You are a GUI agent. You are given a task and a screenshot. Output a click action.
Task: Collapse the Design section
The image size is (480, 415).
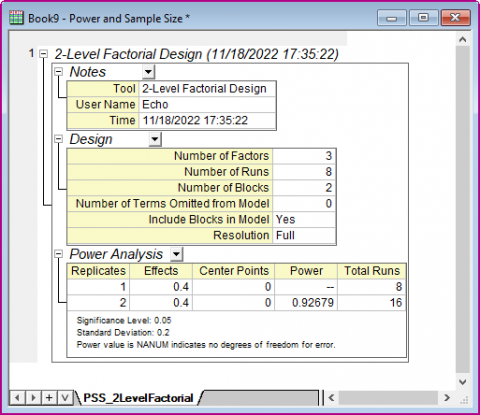coord(59,139)
